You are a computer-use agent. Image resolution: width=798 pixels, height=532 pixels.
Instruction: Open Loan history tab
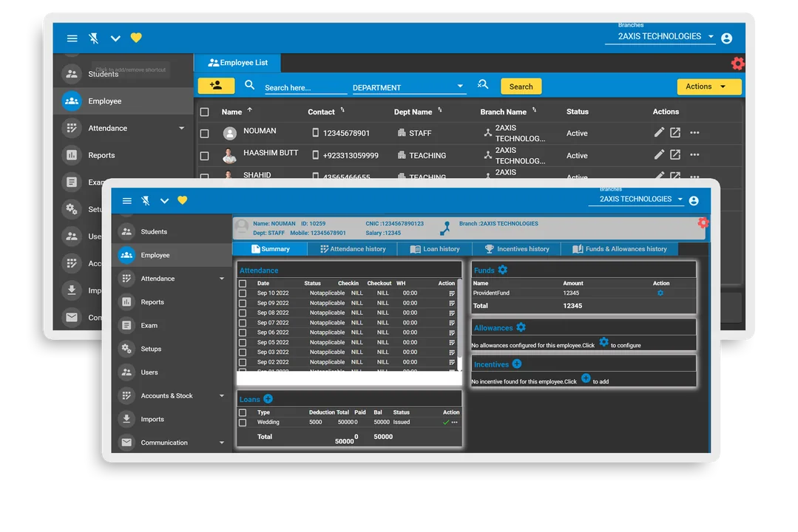435,249
